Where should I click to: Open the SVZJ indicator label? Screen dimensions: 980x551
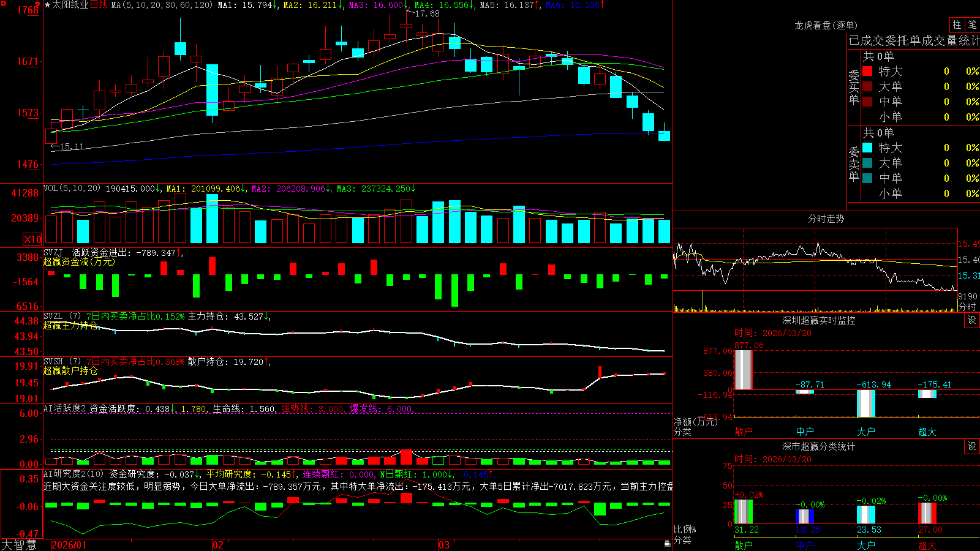(53, 252)
